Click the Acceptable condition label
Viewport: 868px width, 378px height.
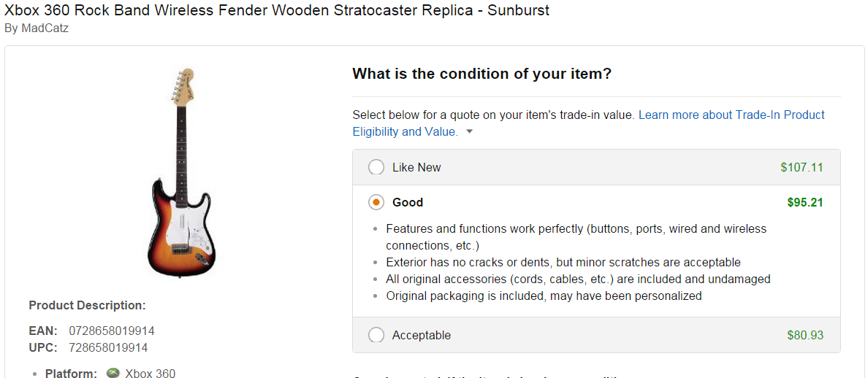[422, 335]
